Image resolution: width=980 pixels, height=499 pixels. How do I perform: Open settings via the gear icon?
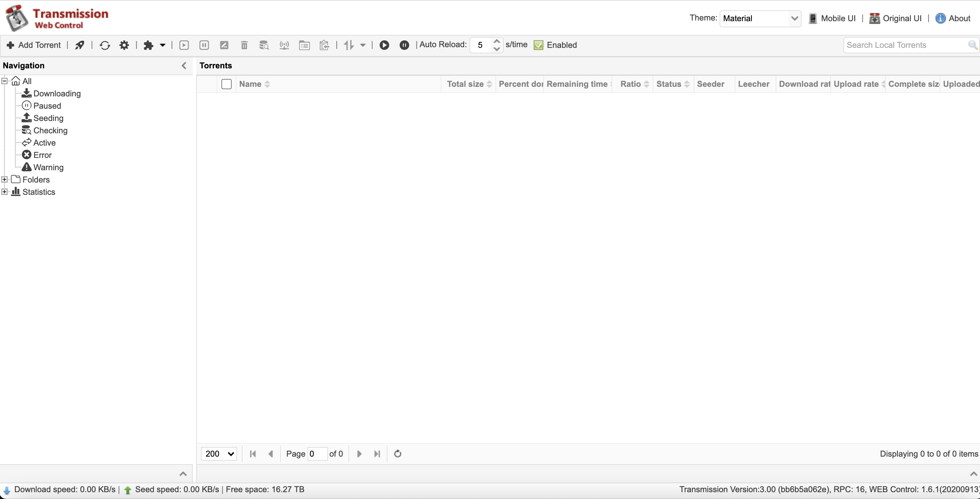coord(124,45)
